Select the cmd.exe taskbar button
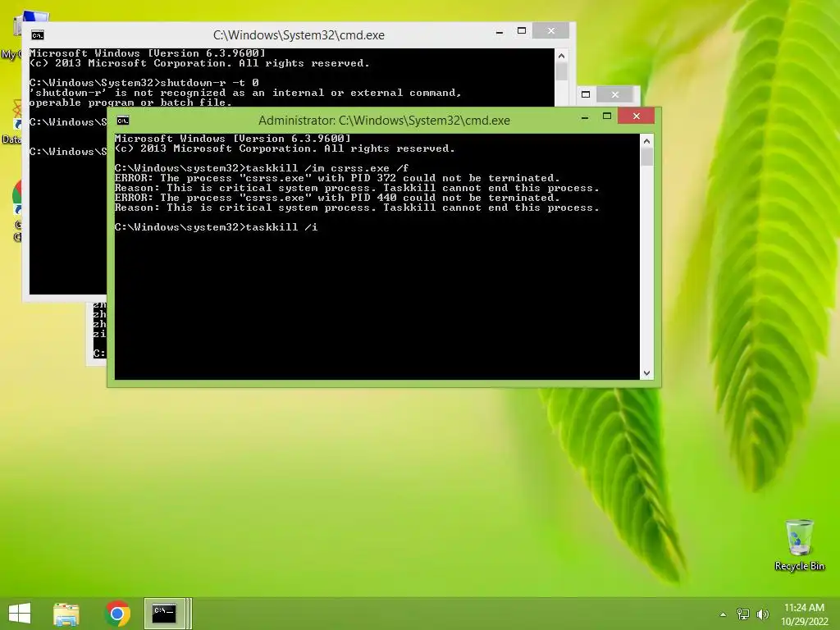 [164, 614]
